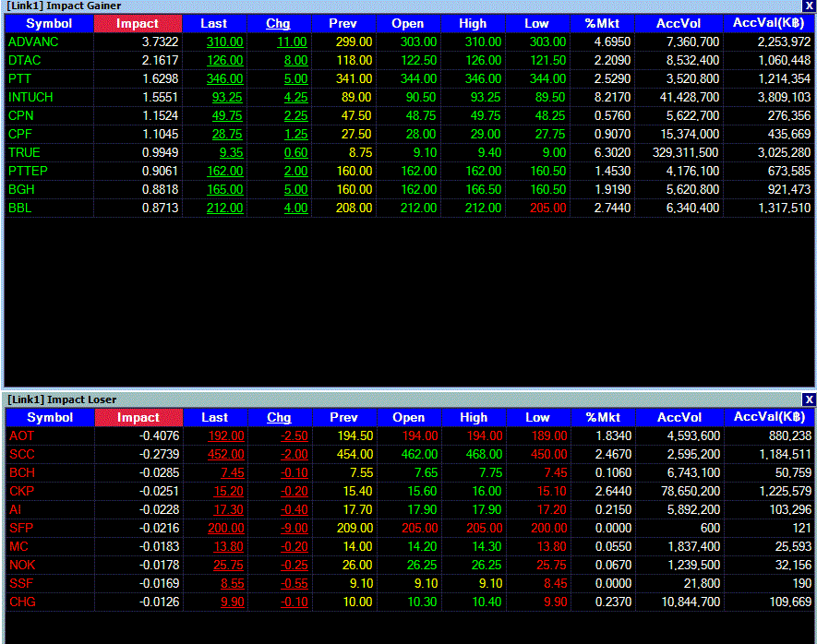Viewport: 817px width, 644px height.
Task: Click the AccVol header in Impact Gainer
Action: pyautogui.click(x=679, y=23)
